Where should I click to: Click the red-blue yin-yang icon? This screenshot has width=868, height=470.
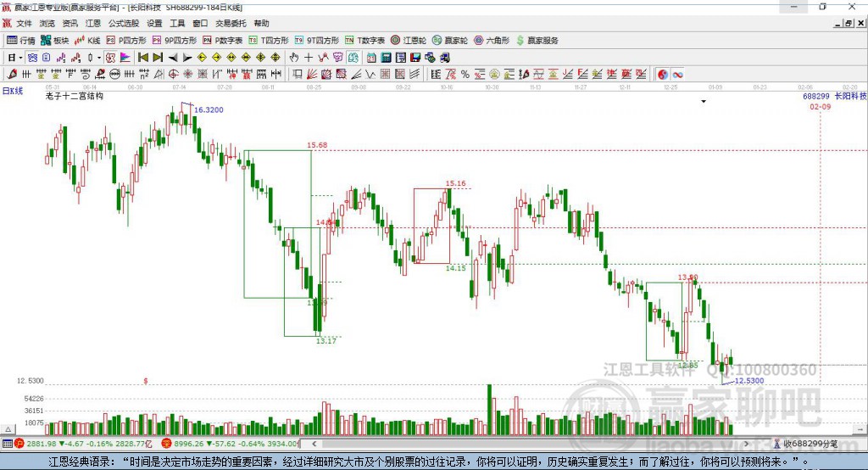tap(663, 75)
